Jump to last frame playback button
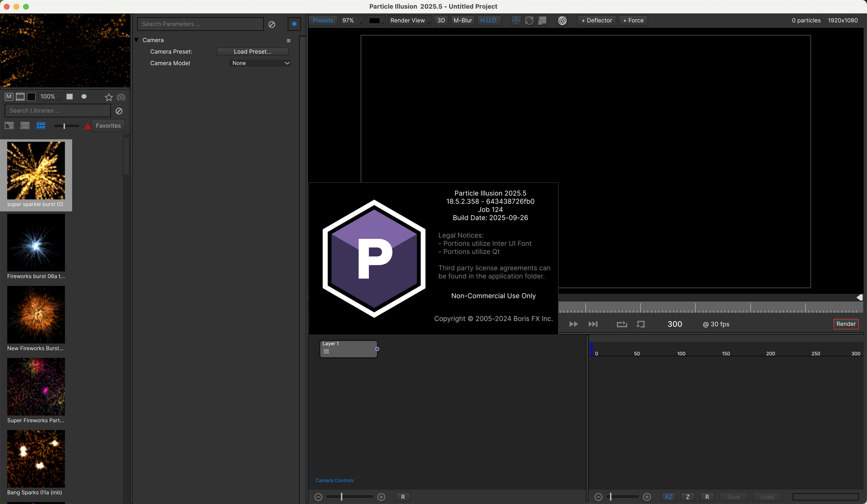867x504 pixels. click(x=593, y=324)
